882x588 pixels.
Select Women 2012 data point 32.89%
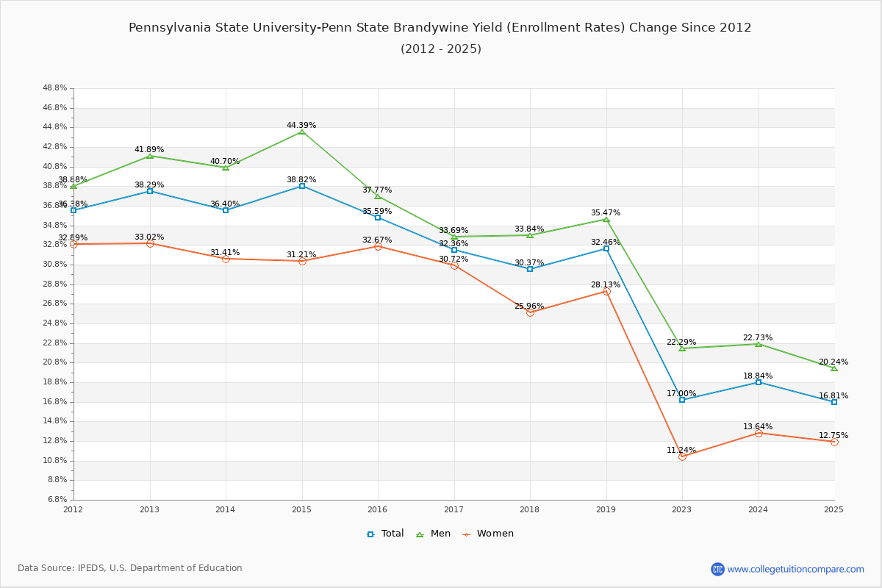73,244
